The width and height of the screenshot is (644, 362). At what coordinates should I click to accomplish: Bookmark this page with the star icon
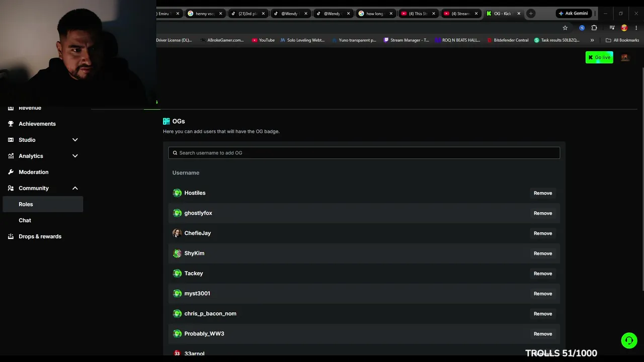pyautogui.click(x=565, y=28)
